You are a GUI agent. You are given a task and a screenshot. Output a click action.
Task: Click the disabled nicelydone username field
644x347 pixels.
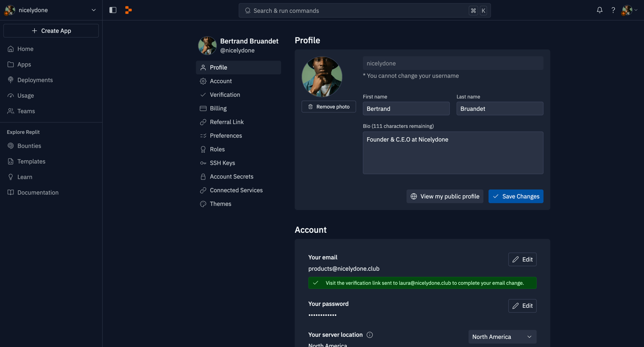click(453, 63)
